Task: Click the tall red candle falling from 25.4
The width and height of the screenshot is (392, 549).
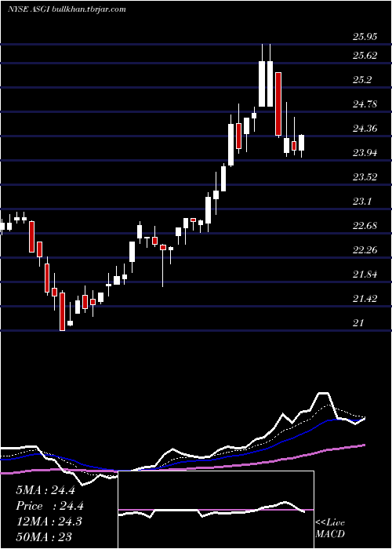Action: 278,104
